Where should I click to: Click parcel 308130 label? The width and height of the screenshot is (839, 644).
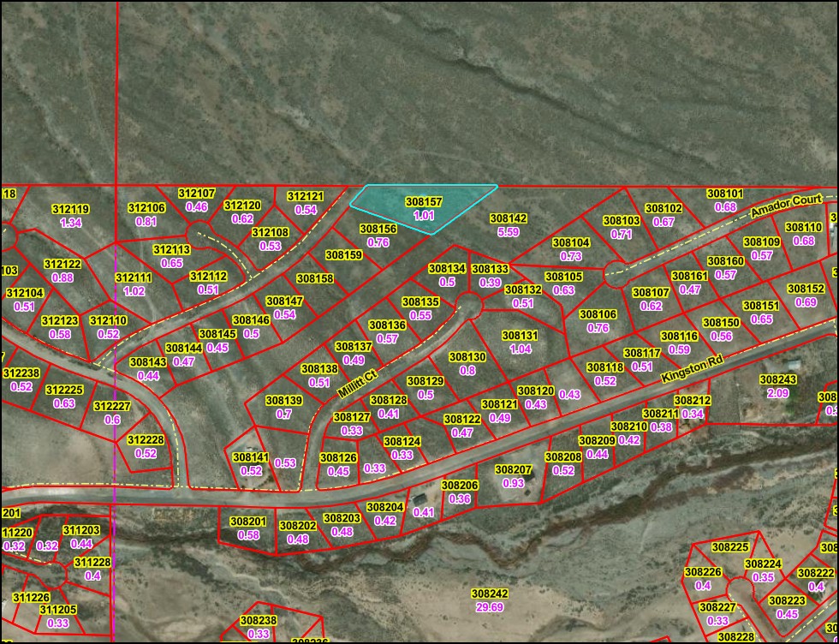pos(467,357)
